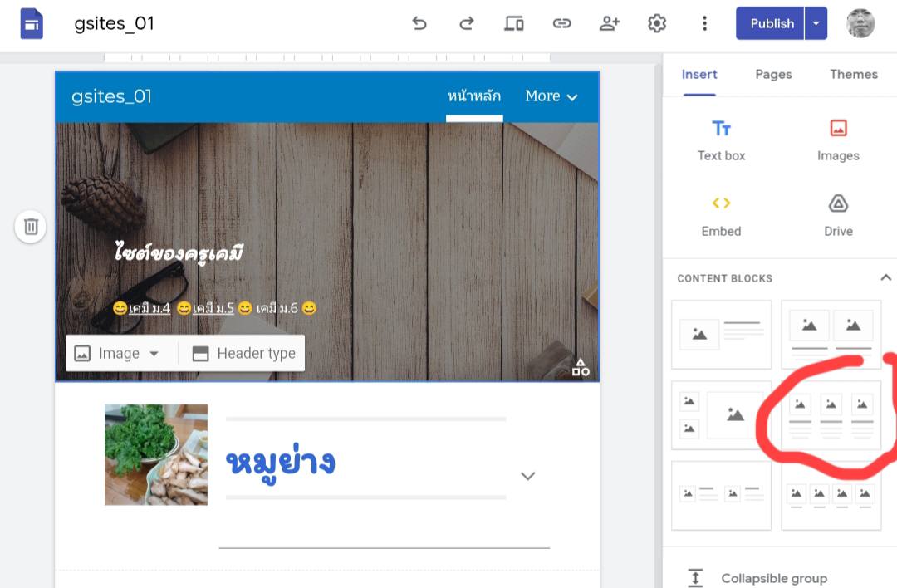Click the Header type button
The width and height of the screenshot is (897, 588).
(244, 353)
